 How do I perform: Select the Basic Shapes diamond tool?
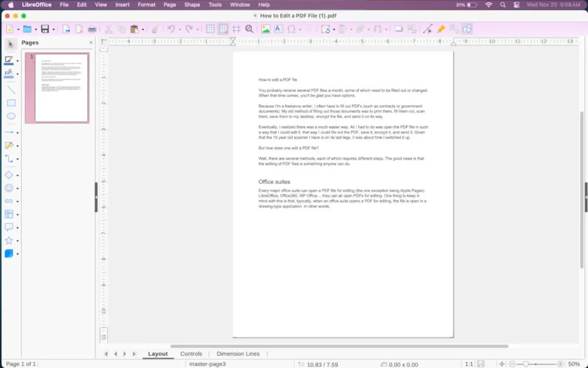point(9,175)
